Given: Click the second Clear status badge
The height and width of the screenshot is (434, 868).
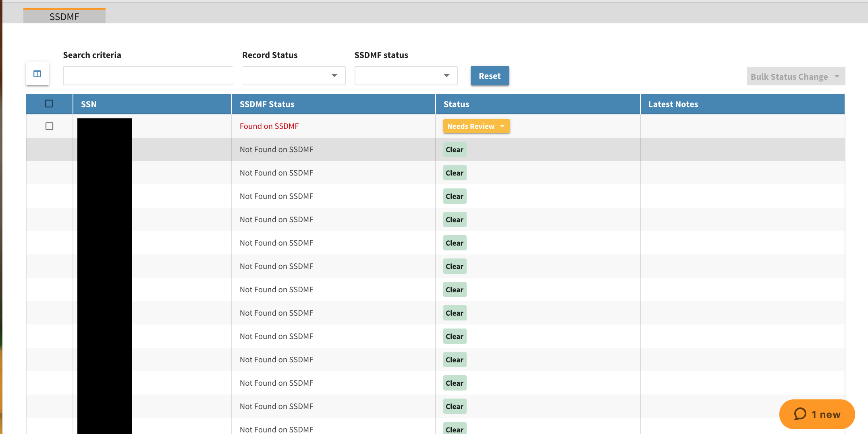Looking at the screenshot, I should tap(455, 173).
